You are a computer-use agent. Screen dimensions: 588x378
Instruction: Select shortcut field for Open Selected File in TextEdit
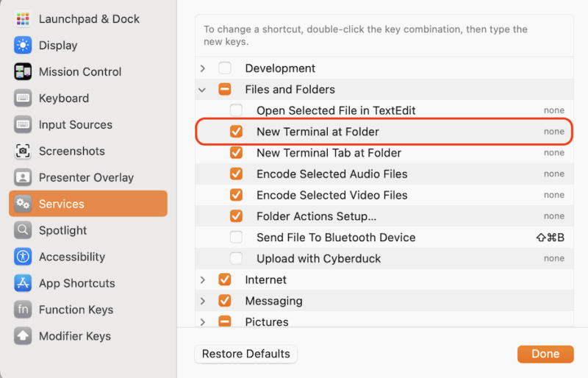point(554,110)
